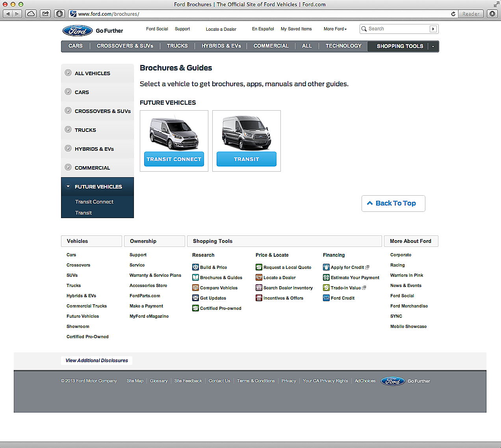Image resolution: width=501 pixels, height=448 pixels.
Task: Click the Locate a Dealer footer icon
Action: [x=259, y=278]
